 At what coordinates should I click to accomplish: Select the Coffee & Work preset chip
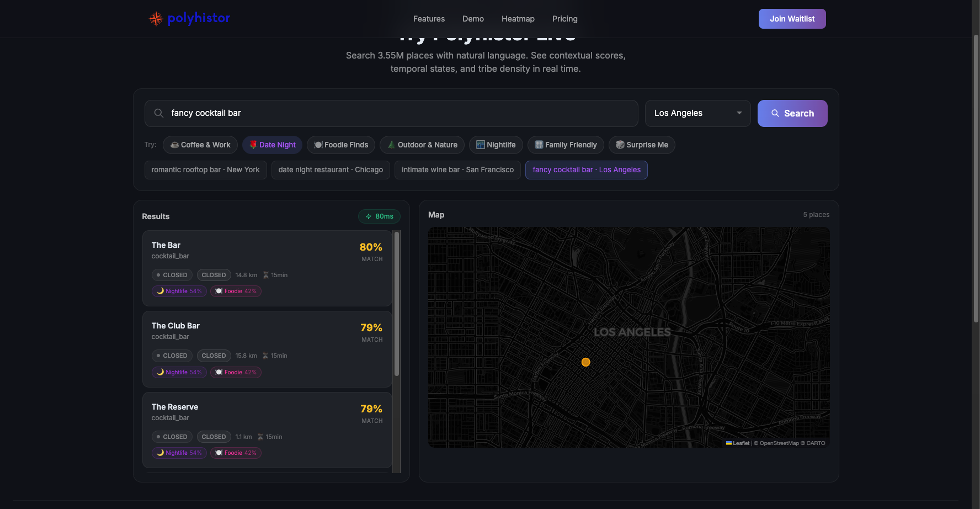coord(200,145)
